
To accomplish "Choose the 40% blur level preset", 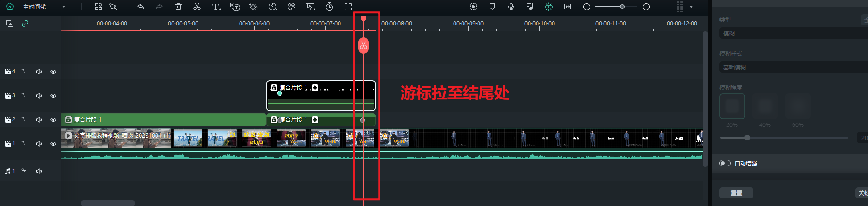I will [765, 106].
